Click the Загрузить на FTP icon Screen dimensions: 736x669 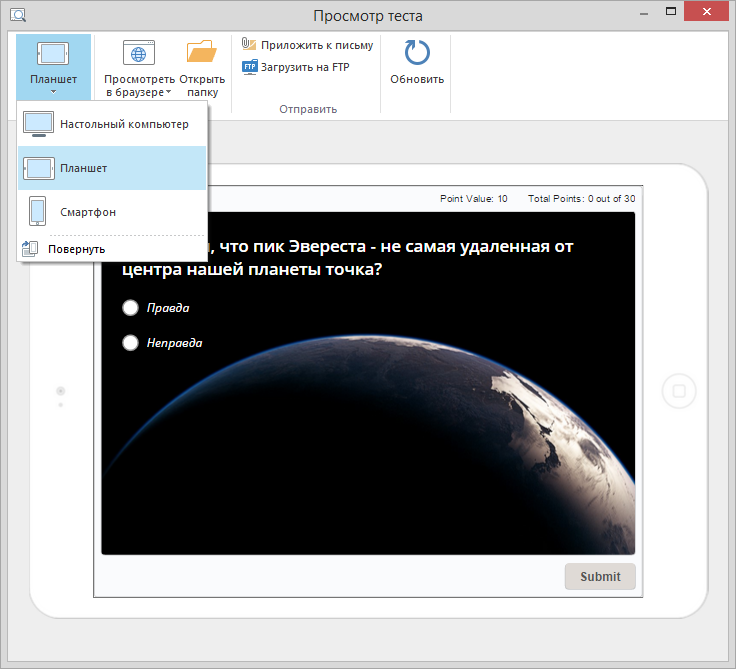pos(250,67)
